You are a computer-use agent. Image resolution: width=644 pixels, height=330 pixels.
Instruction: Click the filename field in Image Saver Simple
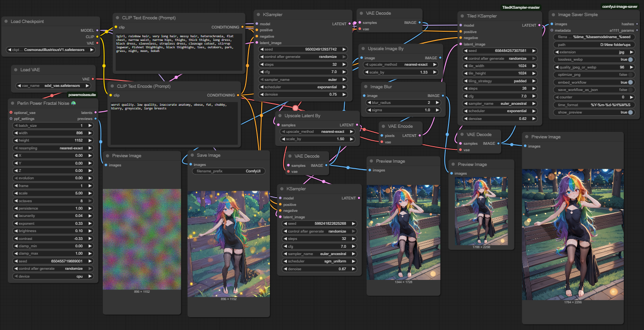594,37
